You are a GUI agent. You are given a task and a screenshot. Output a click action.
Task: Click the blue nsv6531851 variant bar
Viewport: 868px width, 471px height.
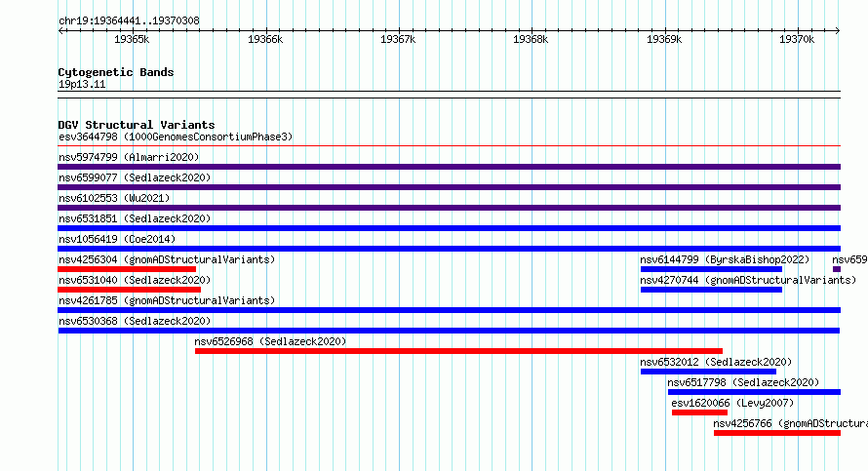(449, 228)
